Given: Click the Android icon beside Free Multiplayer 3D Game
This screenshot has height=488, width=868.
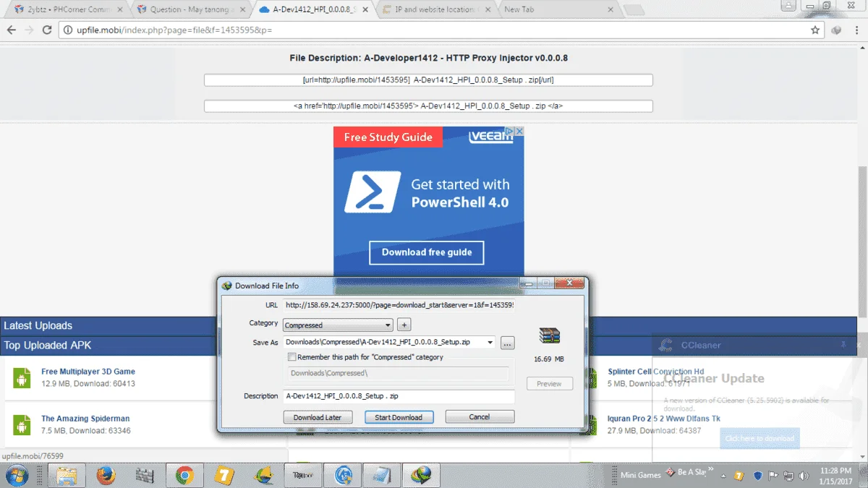Looking at the screenshot, I should [22, 377].
